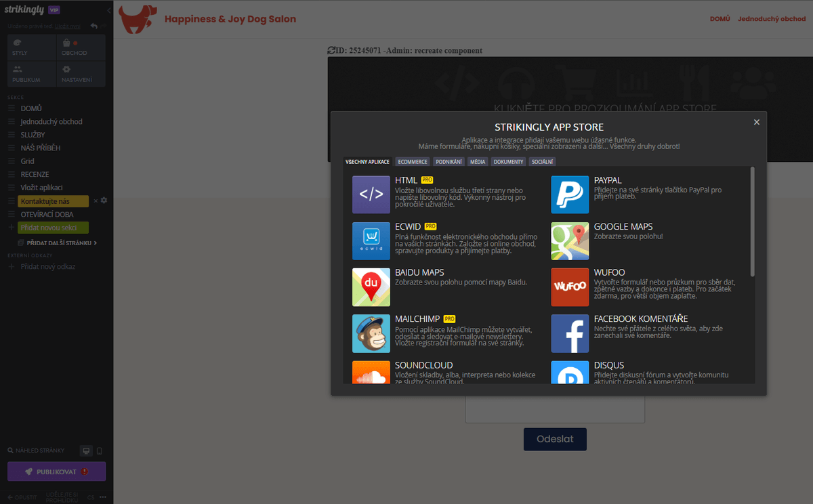The height and width of the screenshot is (504, 813).
Task: Select the Kontaktujte nás section
Action: tap(54, 201)
